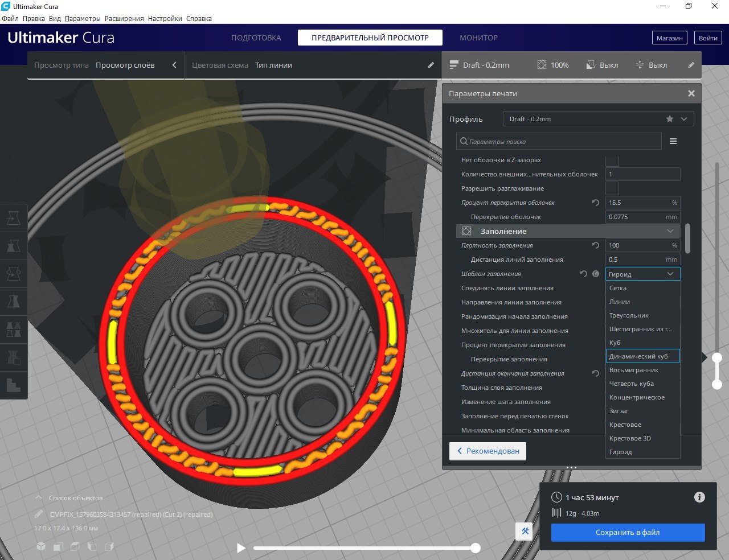Viewport: 729px width, 560px height.
Task: Choose Куб infill pattern option
Action: click(x=642, y=343)
